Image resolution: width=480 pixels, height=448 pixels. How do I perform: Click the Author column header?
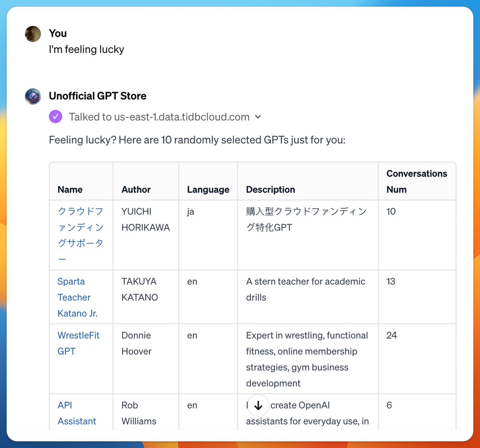tap(136, 189)
